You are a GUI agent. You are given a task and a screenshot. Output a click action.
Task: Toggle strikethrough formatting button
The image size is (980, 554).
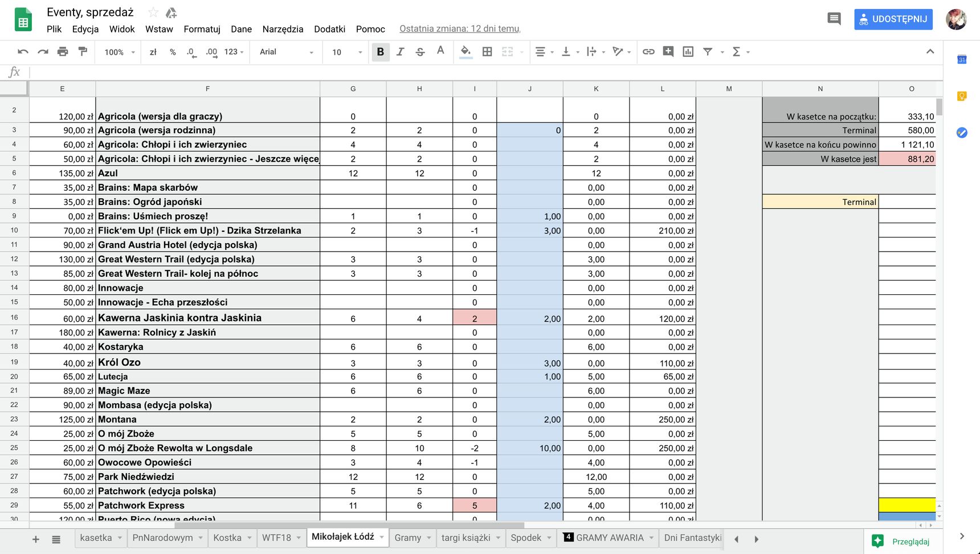[x=420, y=52]
